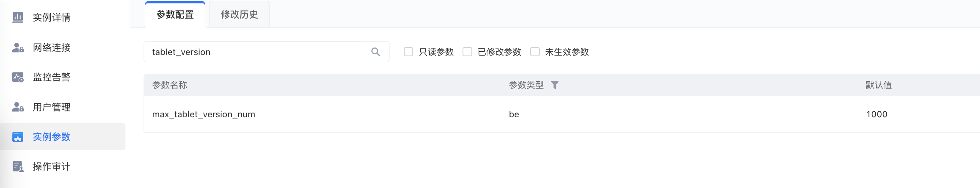
Task: Click the max_tablet_version_num parameter row
Action: [204, 114]
